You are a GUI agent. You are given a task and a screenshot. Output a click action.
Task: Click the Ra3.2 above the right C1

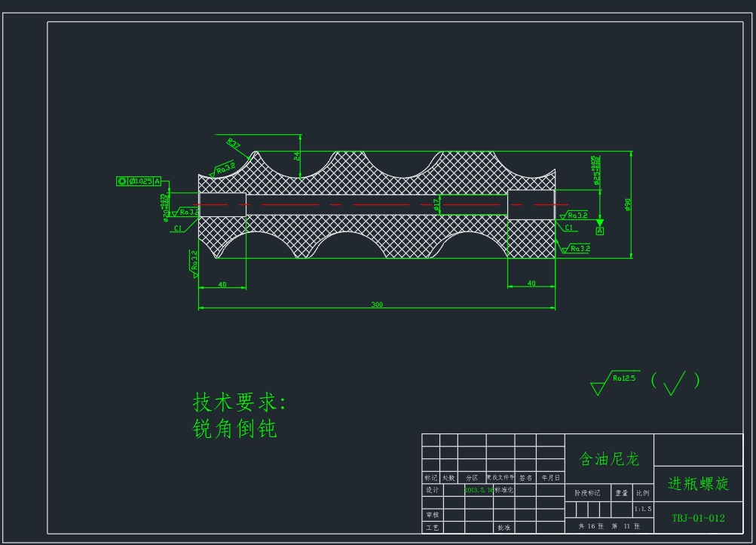click(x=574, y=215)
